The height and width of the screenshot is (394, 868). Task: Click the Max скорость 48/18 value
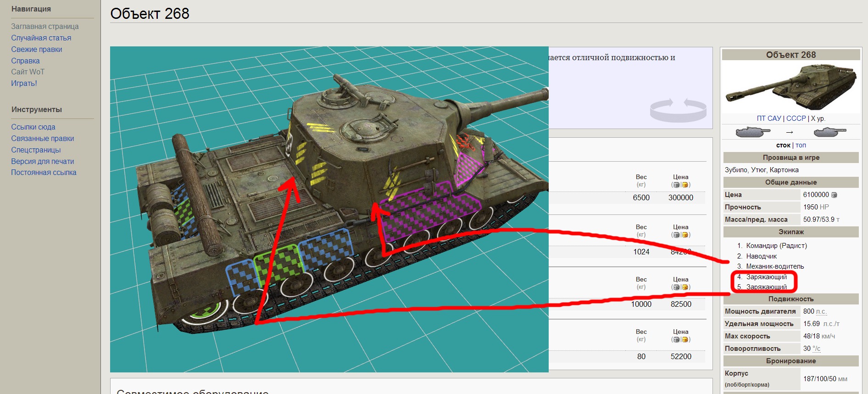point(819,336)
